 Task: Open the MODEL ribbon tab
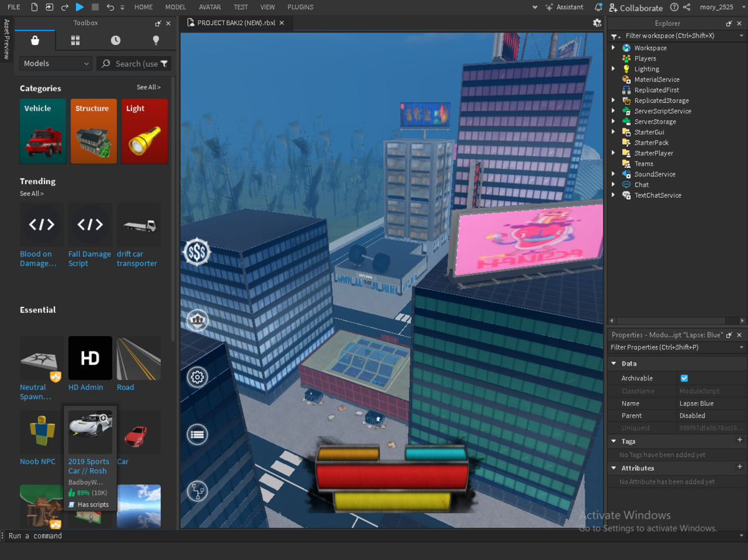click(x=175, y=7)
